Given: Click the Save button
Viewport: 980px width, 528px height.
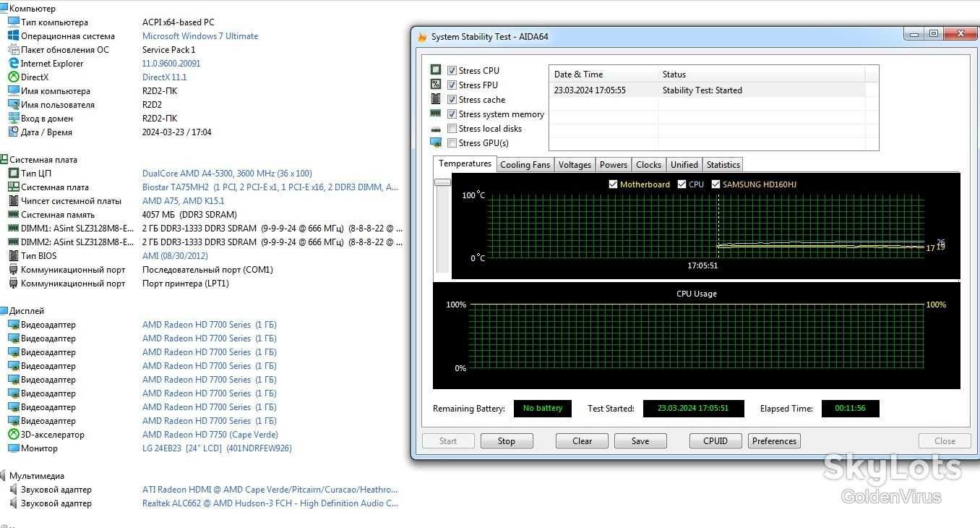Looking at the screenshot, I should click(x=640, y=441).
